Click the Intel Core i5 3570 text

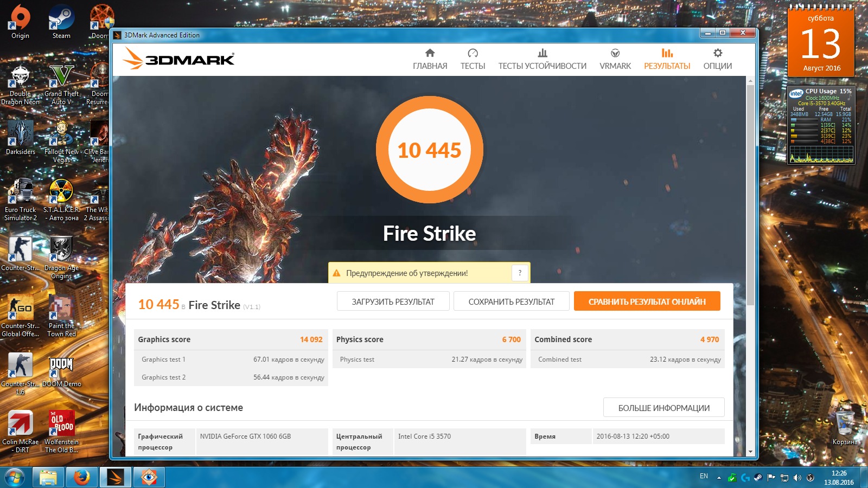424,436
